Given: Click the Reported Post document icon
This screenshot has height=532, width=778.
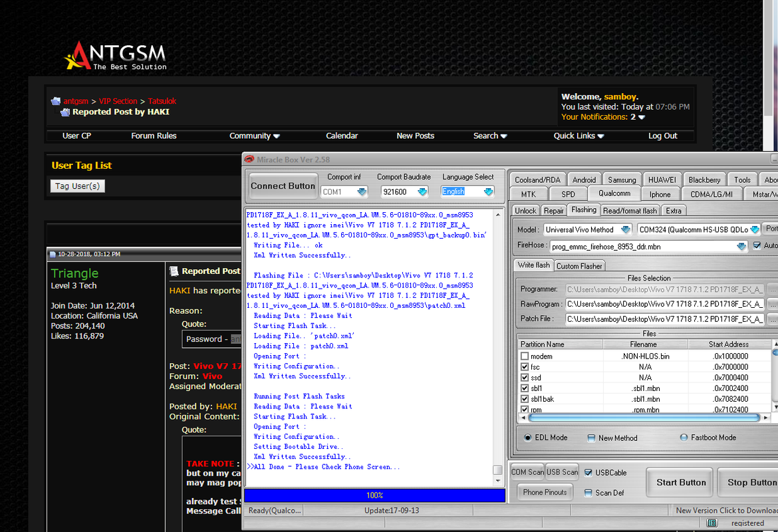Looking at the screenshot, I should click(x=174, y=271).
